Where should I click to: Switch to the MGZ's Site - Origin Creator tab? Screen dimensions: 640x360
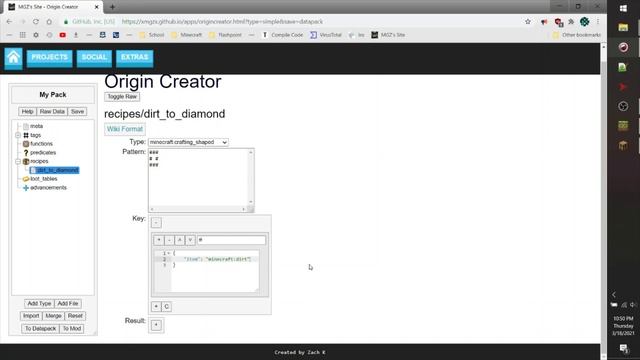point(52,7)
